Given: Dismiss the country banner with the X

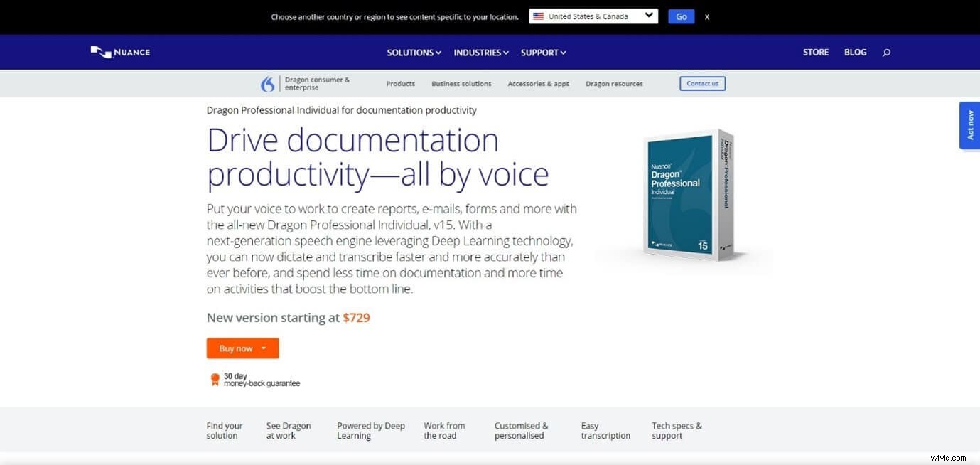Looking at the screenshot, I should pyautogui.click(x=707, y=16).
